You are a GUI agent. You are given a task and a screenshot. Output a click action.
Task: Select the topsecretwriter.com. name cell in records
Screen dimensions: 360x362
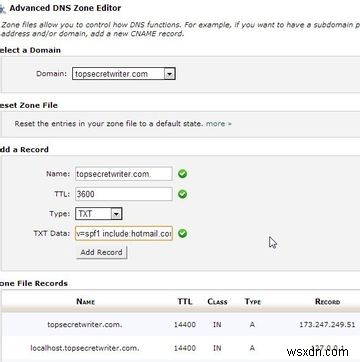85,324
